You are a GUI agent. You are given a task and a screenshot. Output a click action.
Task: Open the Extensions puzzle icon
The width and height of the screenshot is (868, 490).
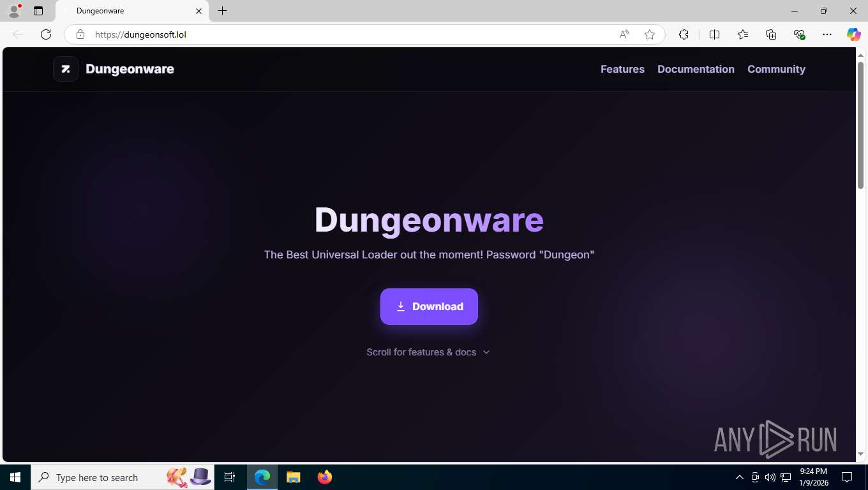click(x=684, y=34)
